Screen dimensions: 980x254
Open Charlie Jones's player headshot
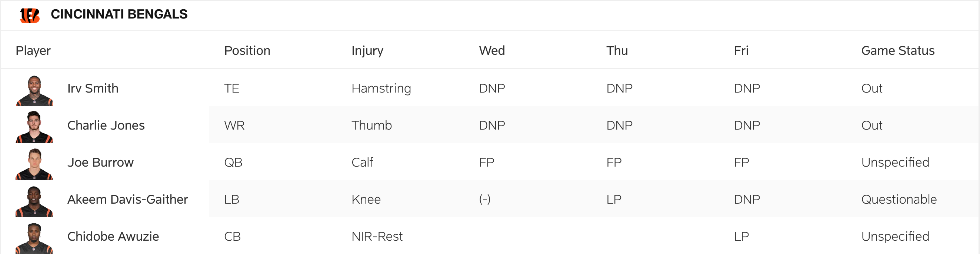[34, 127]
